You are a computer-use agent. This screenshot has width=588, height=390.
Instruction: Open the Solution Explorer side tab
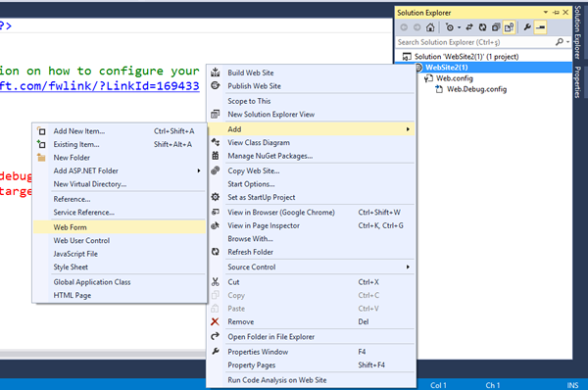(x=578, y=32)
